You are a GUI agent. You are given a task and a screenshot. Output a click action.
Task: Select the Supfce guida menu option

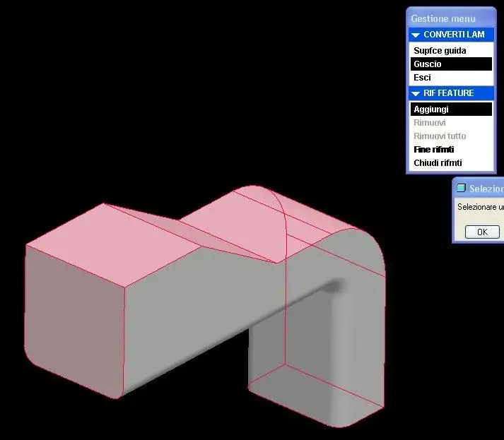pos(440,51)
